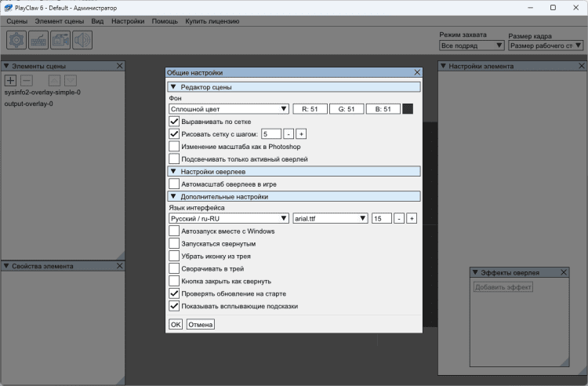
Task: Click the speaker audio toolbar icon
Action: [82, 39]
